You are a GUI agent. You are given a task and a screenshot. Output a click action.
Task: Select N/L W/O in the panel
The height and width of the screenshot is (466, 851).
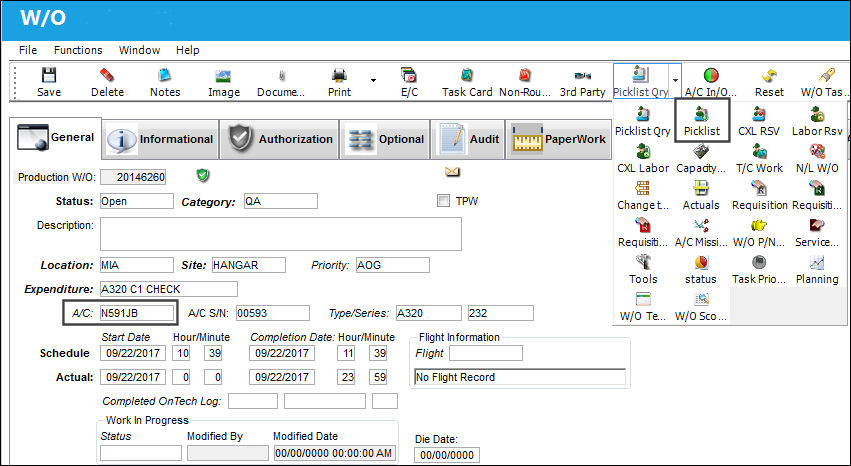pyautogui.click(x=817, y=158)
